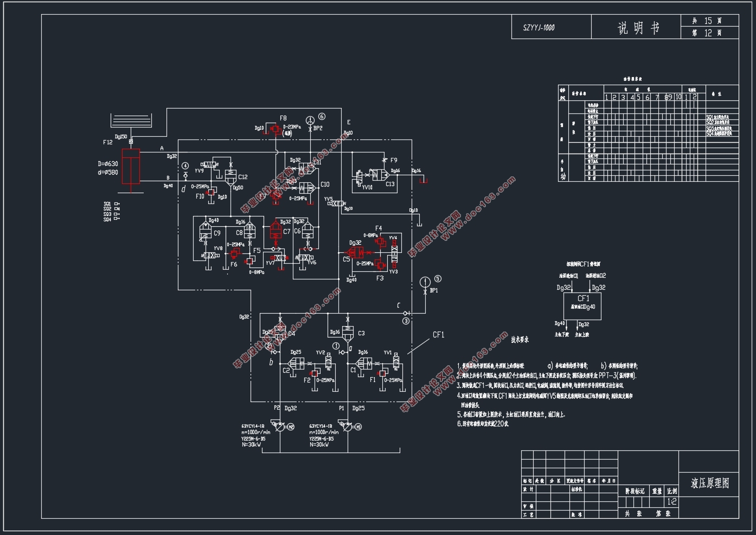Image resolution: width=756 pixels, height=535 pixels.
Task: Click the 0-23MPa label beside F8
Action: [x=291, y=127]
